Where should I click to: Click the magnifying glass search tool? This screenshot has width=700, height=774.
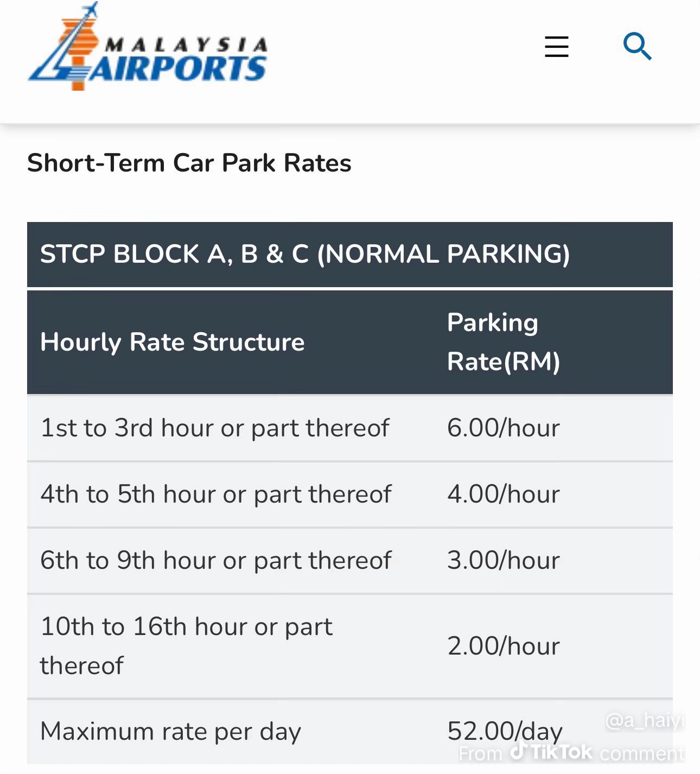click(x=638, y=46)
